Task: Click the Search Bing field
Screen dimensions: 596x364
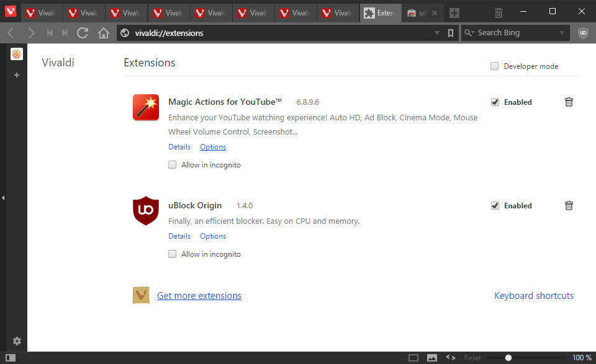Action: coord(516,33)
